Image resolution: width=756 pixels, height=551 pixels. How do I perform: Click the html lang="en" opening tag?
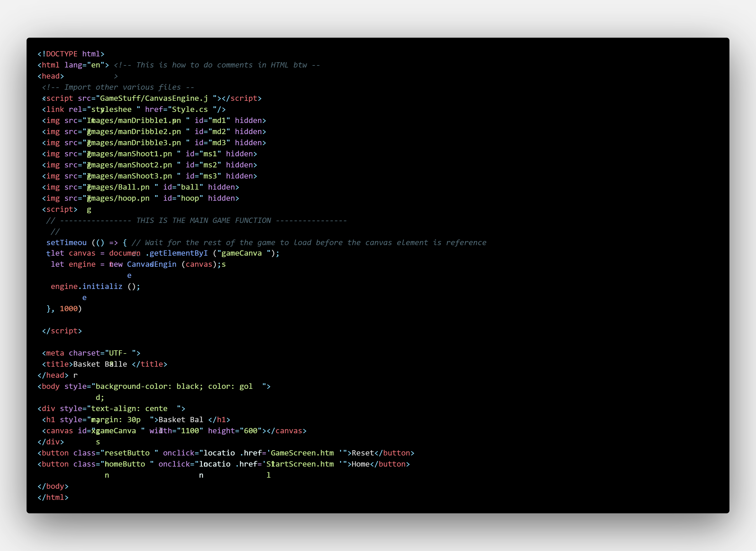pos(73,65)
